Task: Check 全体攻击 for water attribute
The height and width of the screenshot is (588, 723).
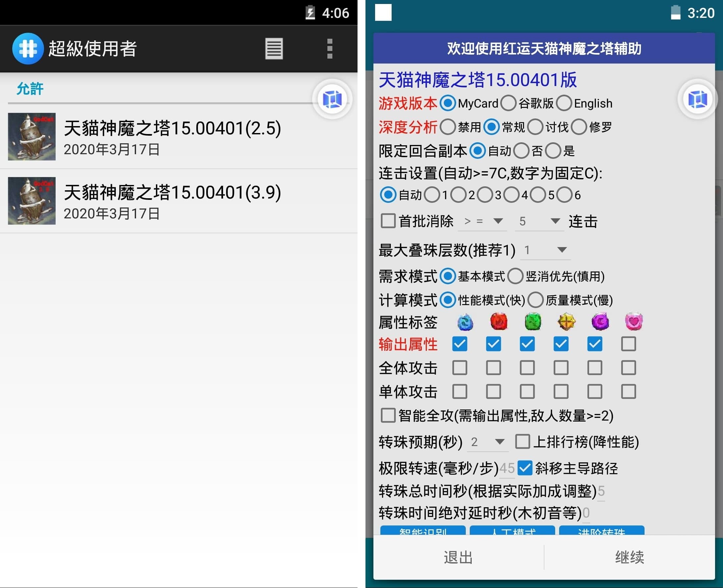Action: coord(460,368)
